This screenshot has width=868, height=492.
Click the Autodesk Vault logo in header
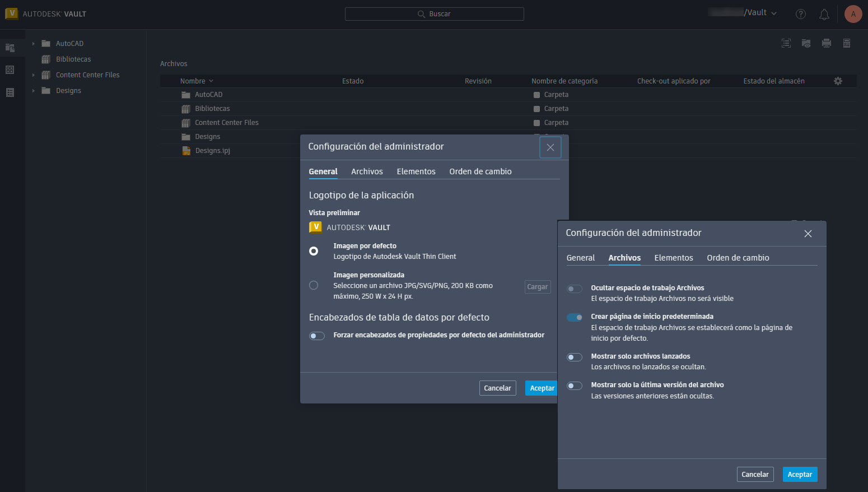point(46,13)
